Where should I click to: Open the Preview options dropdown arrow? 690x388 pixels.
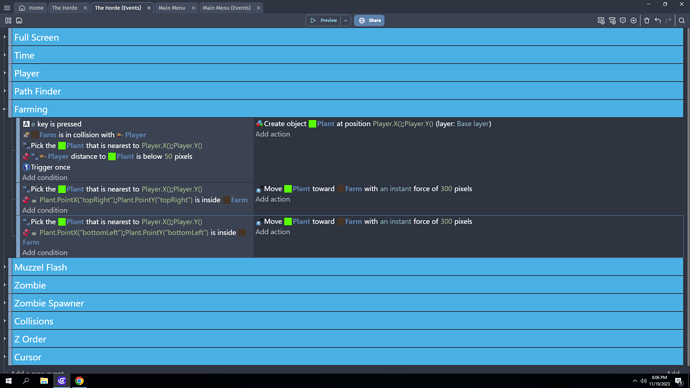[x=345, y=20]
